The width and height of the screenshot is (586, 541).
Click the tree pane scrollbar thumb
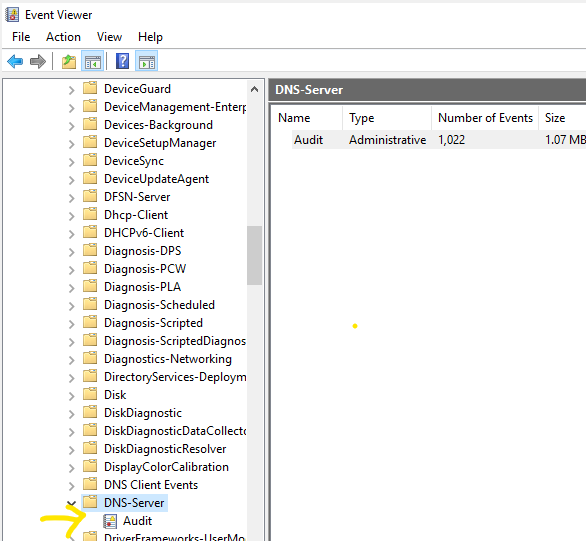255,256
